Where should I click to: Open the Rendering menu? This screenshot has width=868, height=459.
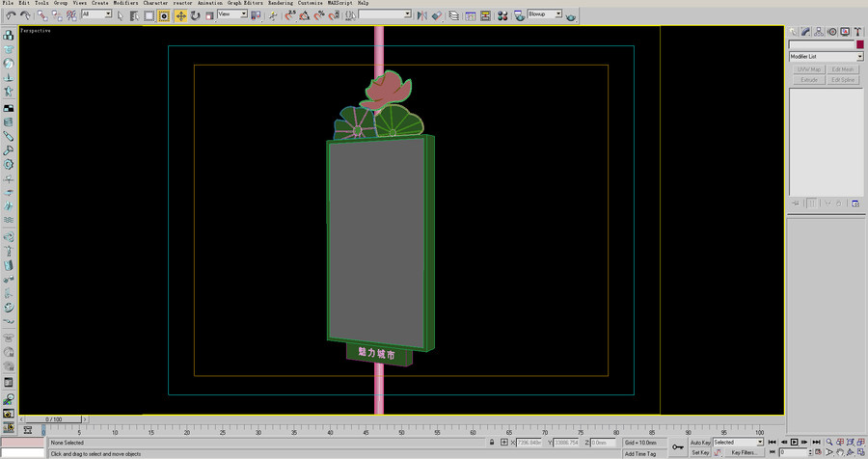click(x=281, y=3)
